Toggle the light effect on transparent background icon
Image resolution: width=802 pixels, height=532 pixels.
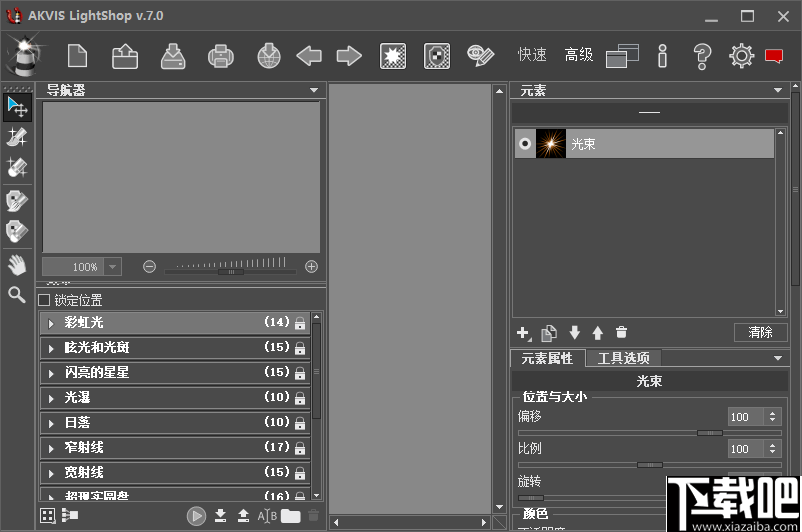[x=393, y=56]
